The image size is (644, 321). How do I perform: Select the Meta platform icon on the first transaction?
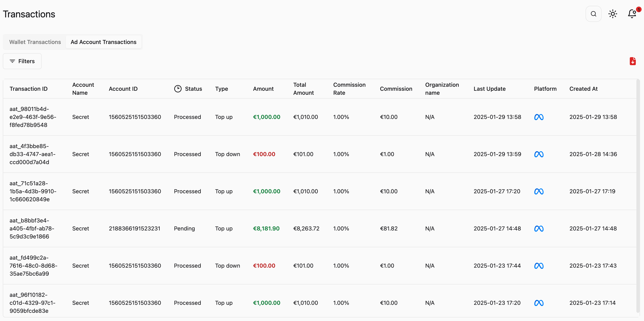click(539, 117)
